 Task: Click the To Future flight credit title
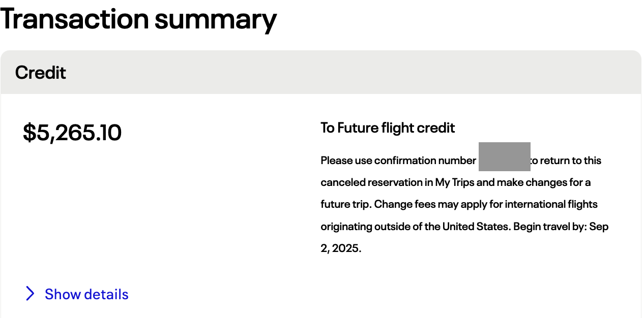[x=388, y=128]
